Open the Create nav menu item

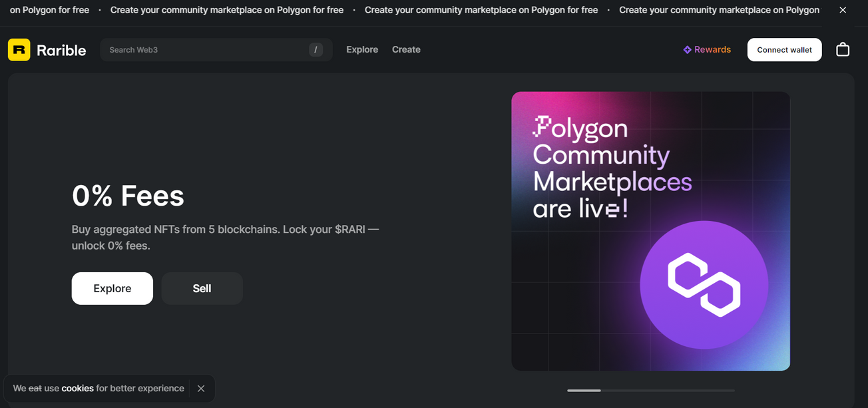406,50
